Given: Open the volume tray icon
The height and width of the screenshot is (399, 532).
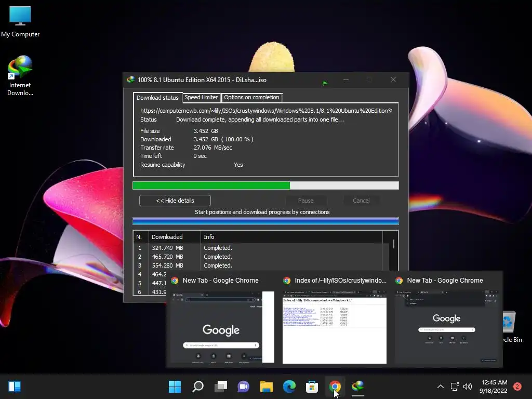Looking at the screenshot, I should click(x=468, y=386).
